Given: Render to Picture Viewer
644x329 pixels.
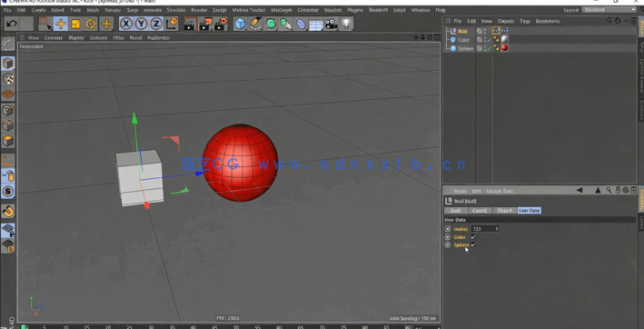Looking at the screenshot, I should tap(205, 24).
